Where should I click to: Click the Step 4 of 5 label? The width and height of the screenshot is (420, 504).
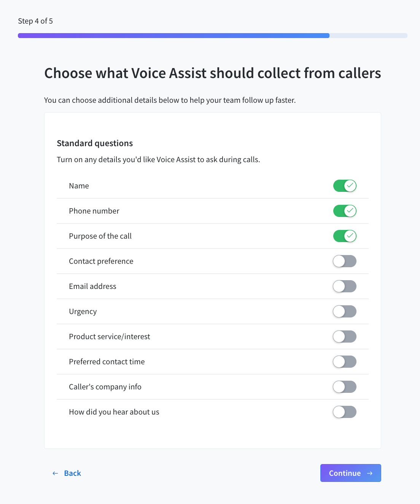[x=35, y=21]
